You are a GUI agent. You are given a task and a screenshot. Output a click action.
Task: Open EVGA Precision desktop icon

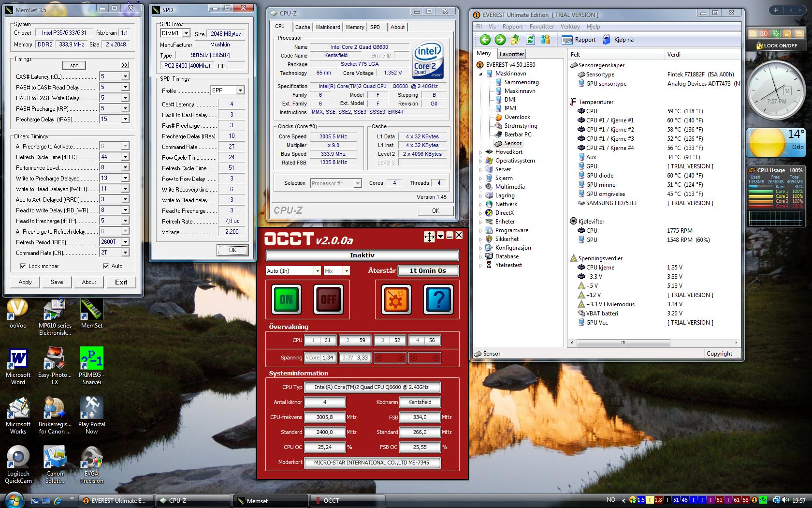pos(91,465)
